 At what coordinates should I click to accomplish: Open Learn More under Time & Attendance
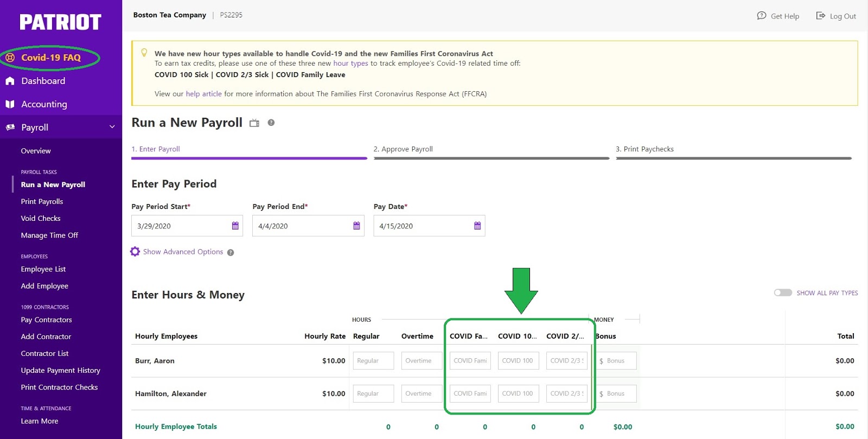[x=40, y=421]
